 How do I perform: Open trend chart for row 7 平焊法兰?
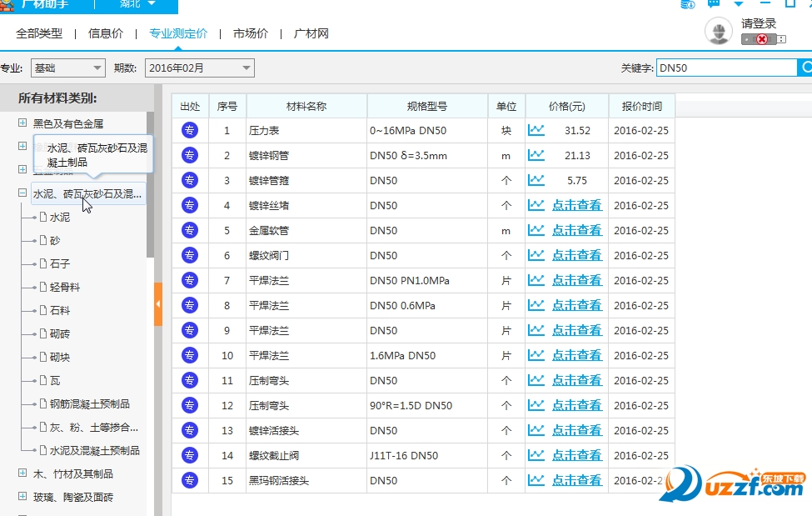coord(536,280)
